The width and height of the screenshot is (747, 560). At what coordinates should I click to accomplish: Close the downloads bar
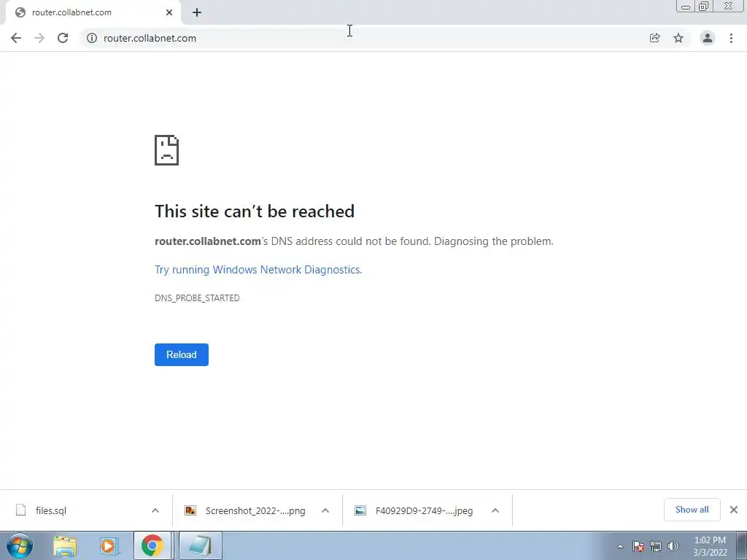(x=734, y=510)
